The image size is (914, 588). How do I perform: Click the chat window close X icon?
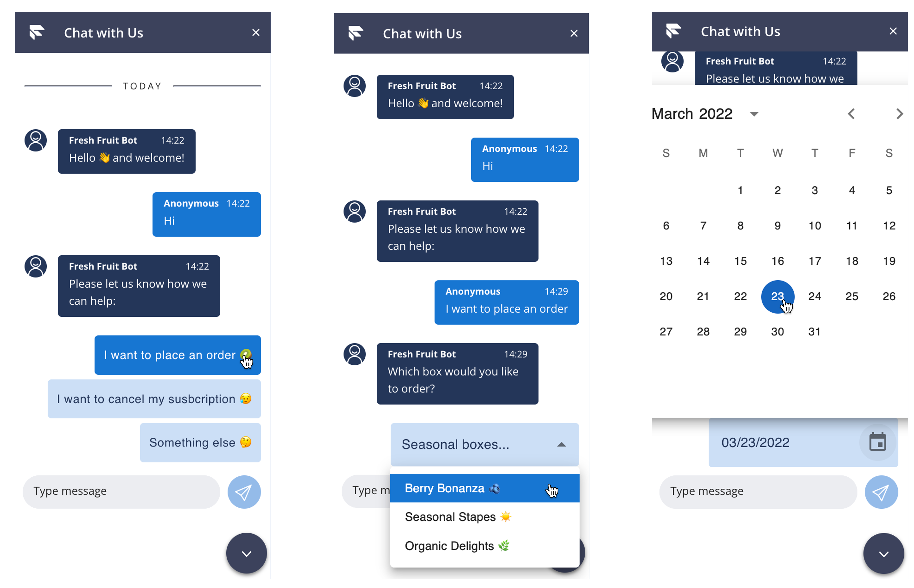256,31
